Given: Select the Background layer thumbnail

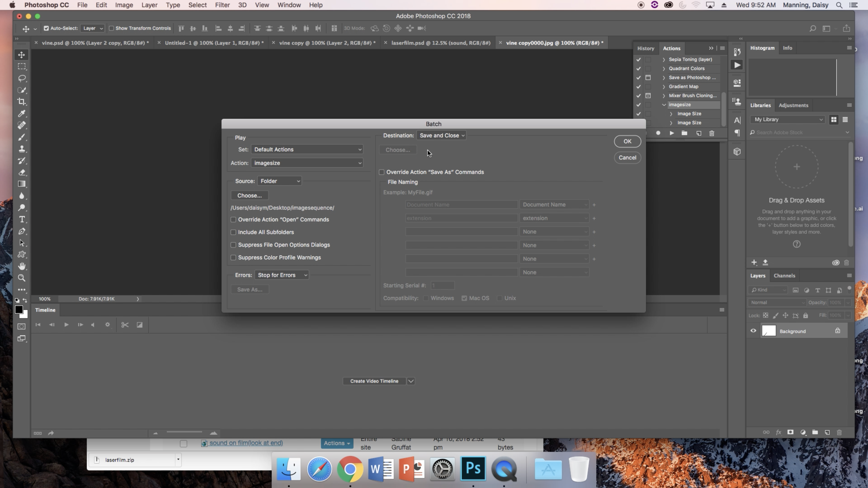Looking at the screenshot, I should point(769,331).
